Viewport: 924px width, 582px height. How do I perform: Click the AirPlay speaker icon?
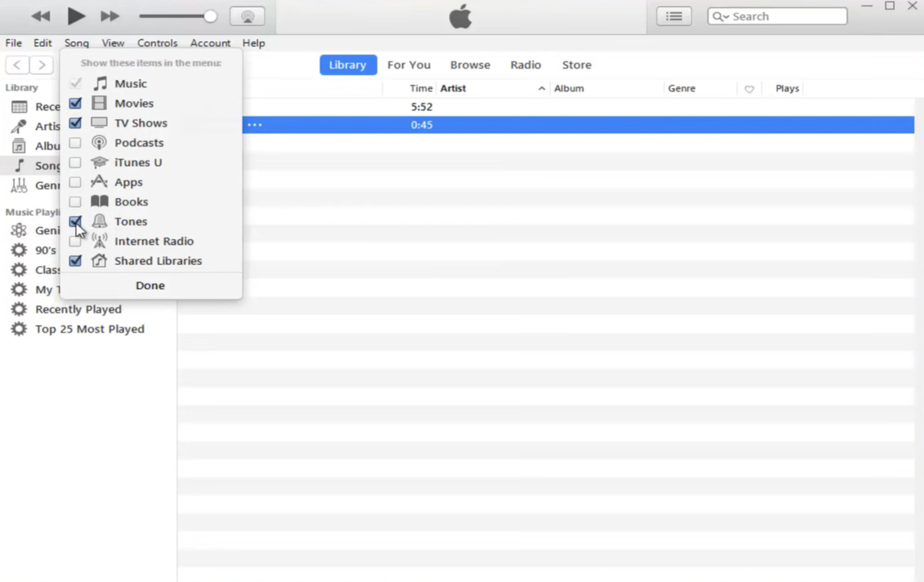coord(246,16)
